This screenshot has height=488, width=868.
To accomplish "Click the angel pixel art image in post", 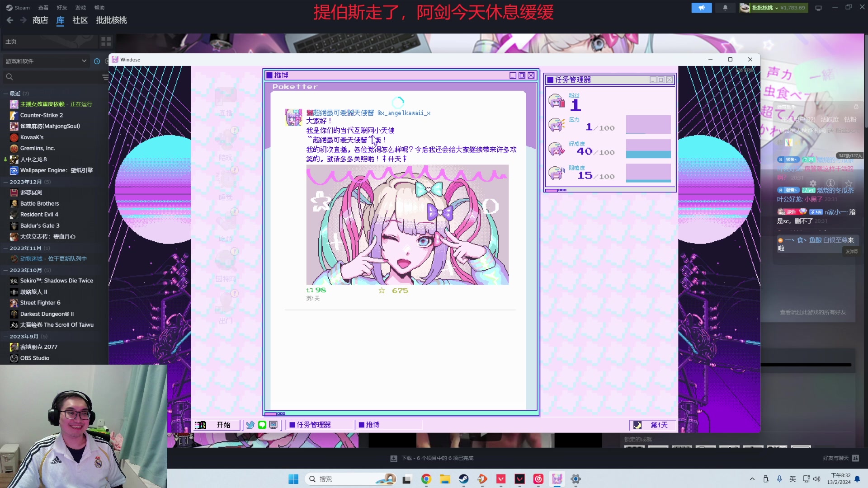I will pos(407,225).
